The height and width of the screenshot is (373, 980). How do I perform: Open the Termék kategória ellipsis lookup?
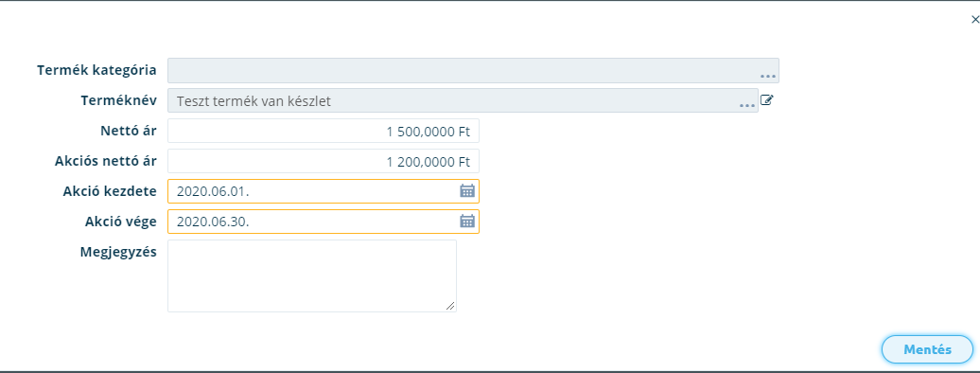click(x=767, y=75)
